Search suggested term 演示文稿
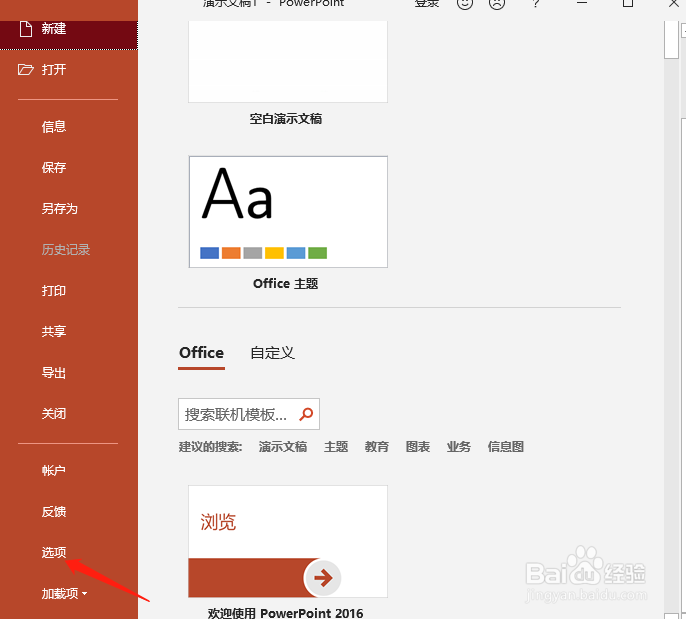 pos(283,447)
